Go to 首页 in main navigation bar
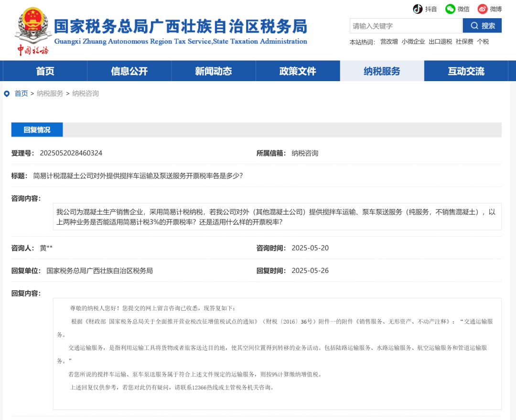 (x=45, y=71)
